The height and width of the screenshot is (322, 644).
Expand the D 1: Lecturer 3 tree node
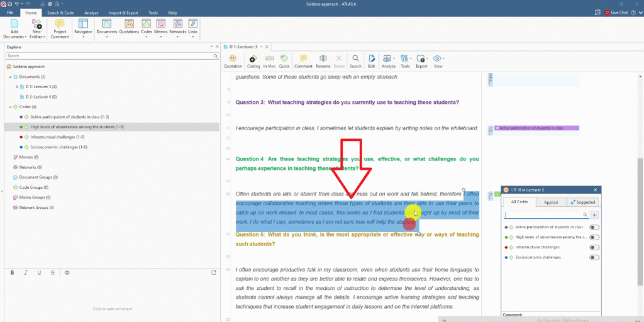(17, 86)
